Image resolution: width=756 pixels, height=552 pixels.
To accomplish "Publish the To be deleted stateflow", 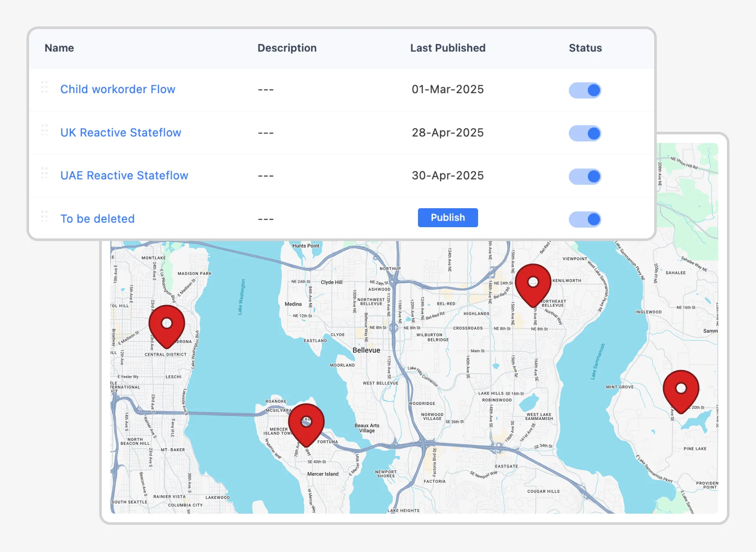I will (x=447, y=218).
